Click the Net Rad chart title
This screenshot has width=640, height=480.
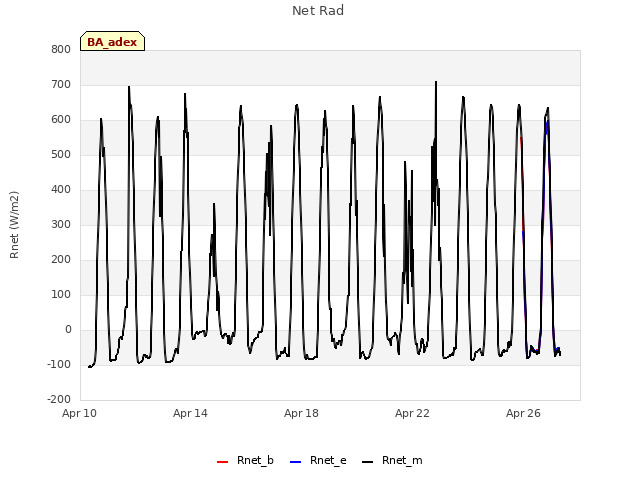[318, 11]
